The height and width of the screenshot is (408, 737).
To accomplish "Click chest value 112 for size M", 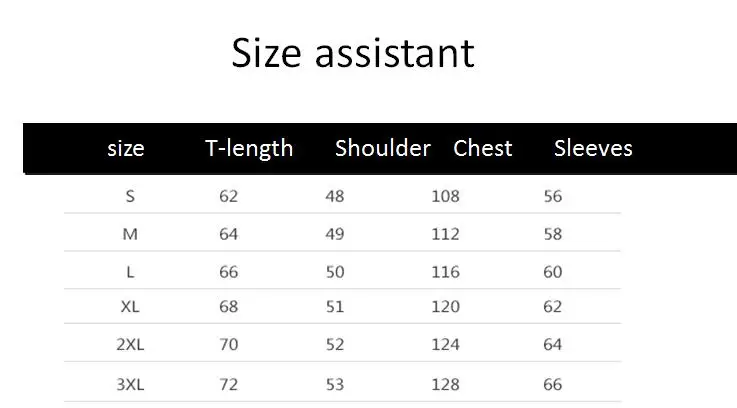I will [446, 234].
